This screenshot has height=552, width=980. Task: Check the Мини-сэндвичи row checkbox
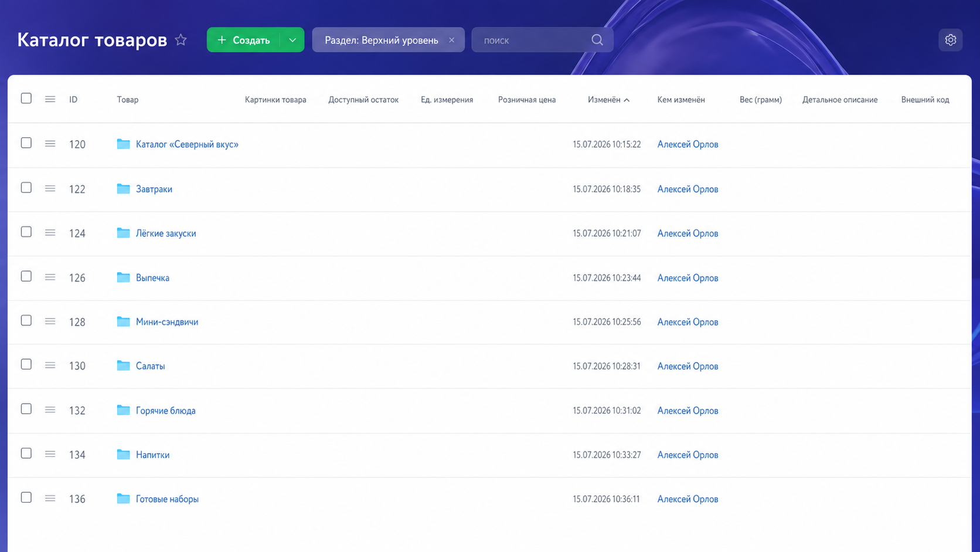26,320
